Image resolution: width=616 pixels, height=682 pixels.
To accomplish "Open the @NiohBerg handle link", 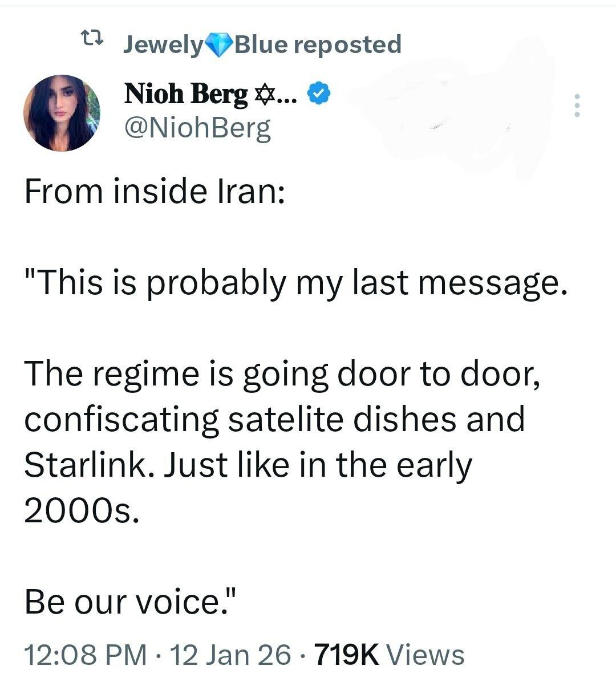I will click(197, 129).
